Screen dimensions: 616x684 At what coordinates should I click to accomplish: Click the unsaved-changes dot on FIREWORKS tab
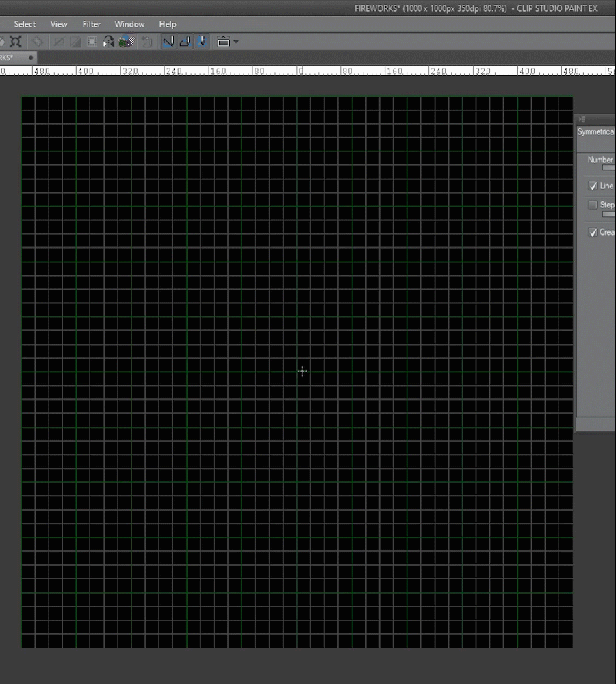click(x=31, y=58)
